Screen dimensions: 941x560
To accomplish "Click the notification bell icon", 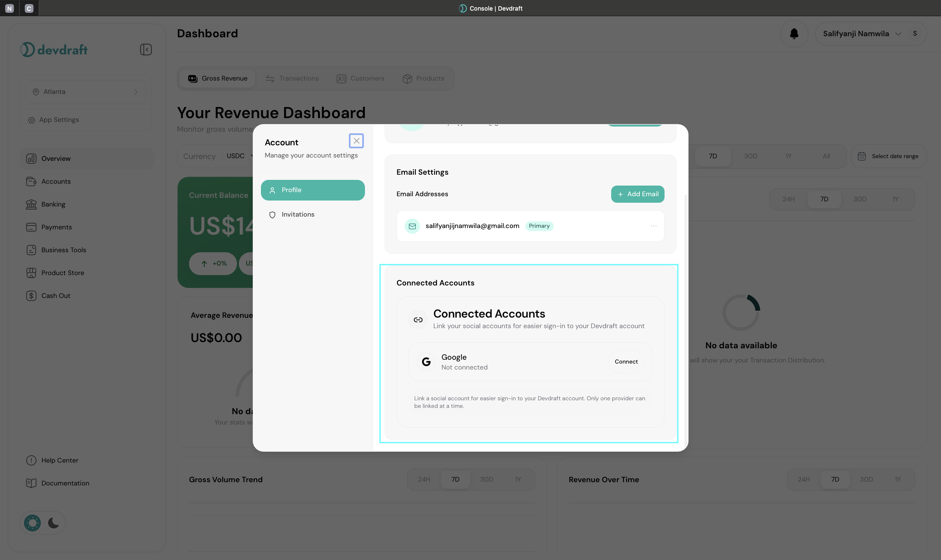I will tap(794, 33).
